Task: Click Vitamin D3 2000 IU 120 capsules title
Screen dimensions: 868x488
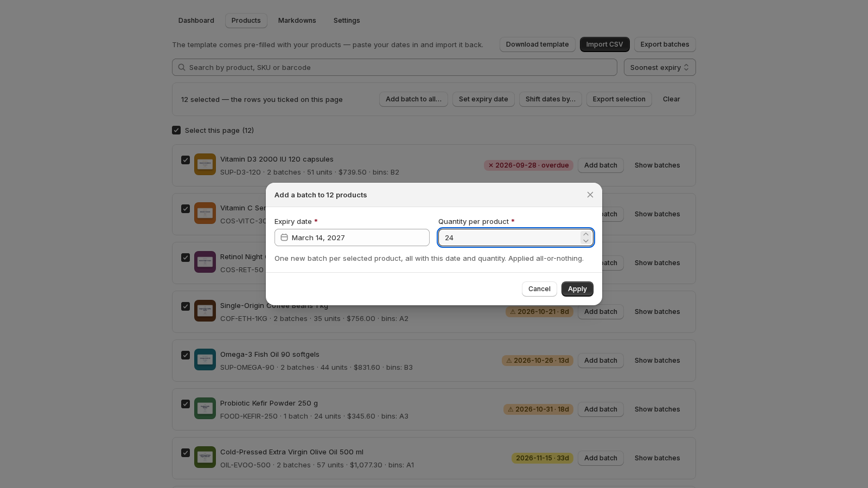Action: (277, 159)
